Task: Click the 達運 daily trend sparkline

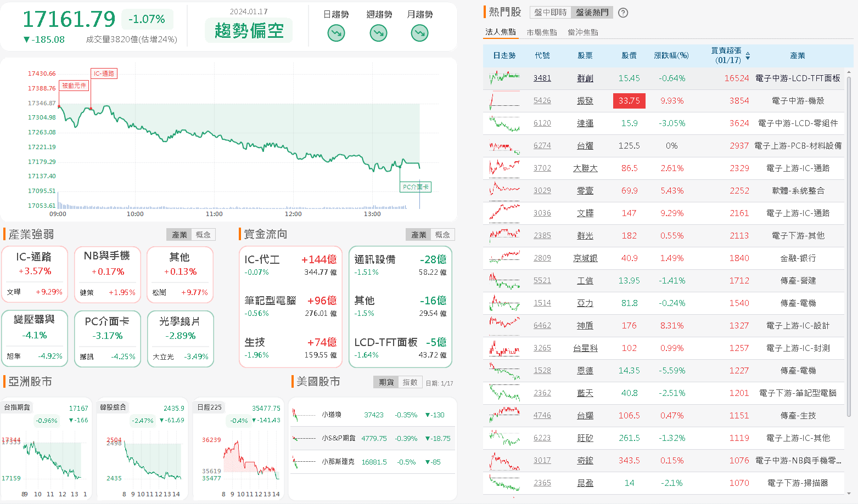Action: point(504,123)
